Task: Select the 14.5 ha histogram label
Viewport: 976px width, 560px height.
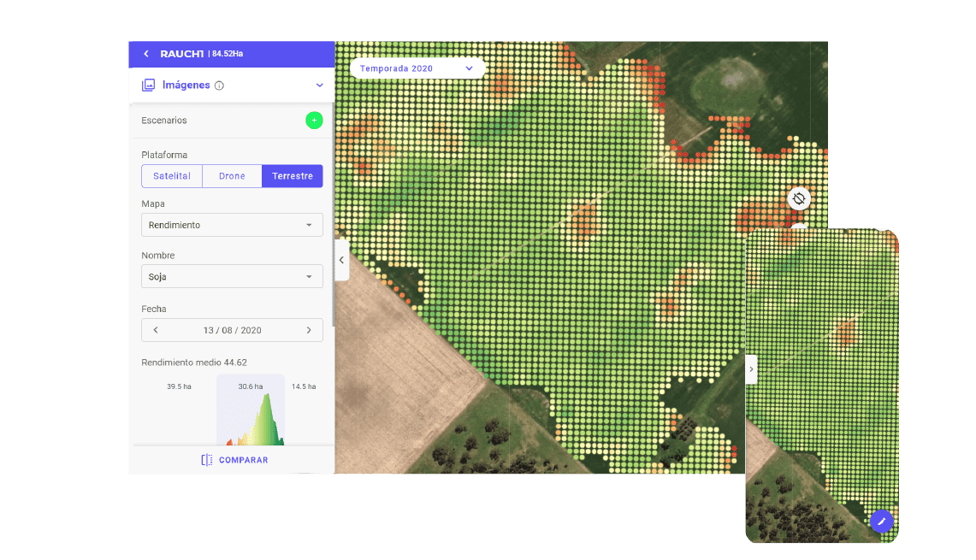Action: pyautogui.click(x=304, y=386)
